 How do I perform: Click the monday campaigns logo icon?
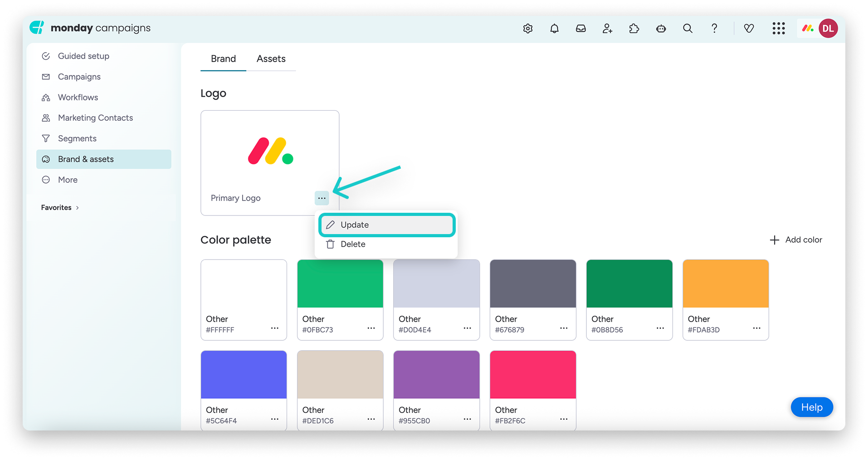(x=37, y=28)
